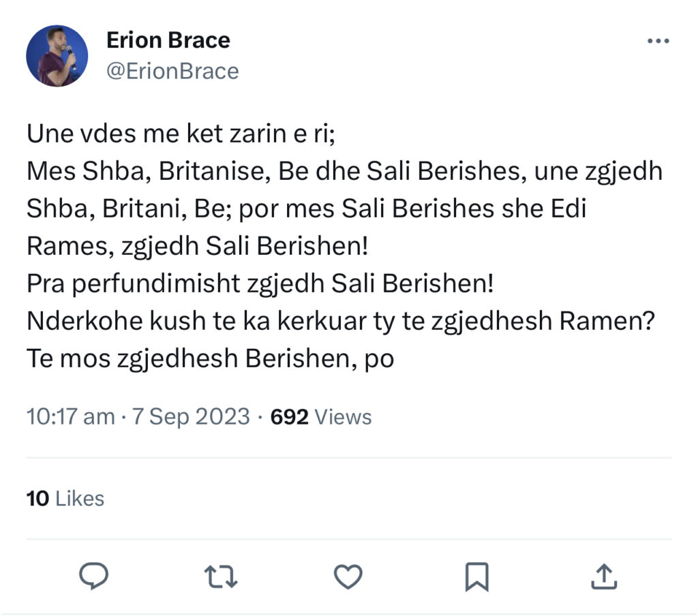Click the line starting "Shba, Britani, Be; por"

click(x=307, y=209)
